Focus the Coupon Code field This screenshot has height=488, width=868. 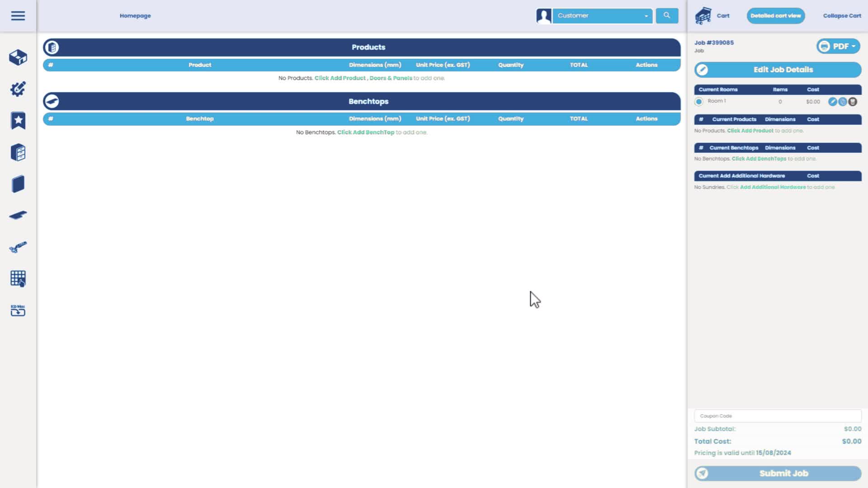point(778,416)
